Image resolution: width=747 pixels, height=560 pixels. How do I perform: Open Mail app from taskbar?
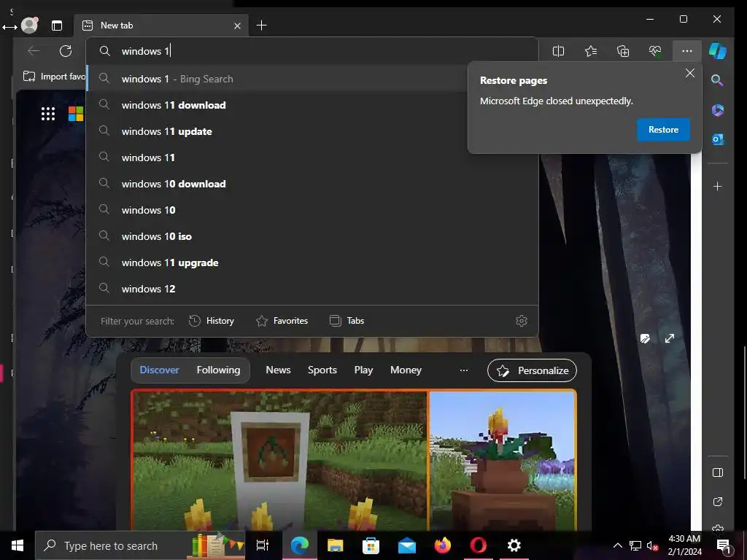407,545
